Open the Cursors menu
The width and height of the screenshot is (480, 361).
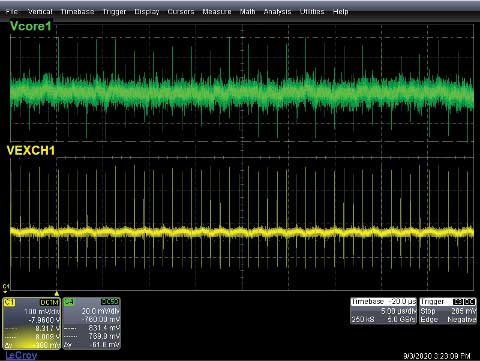point(181,12)
